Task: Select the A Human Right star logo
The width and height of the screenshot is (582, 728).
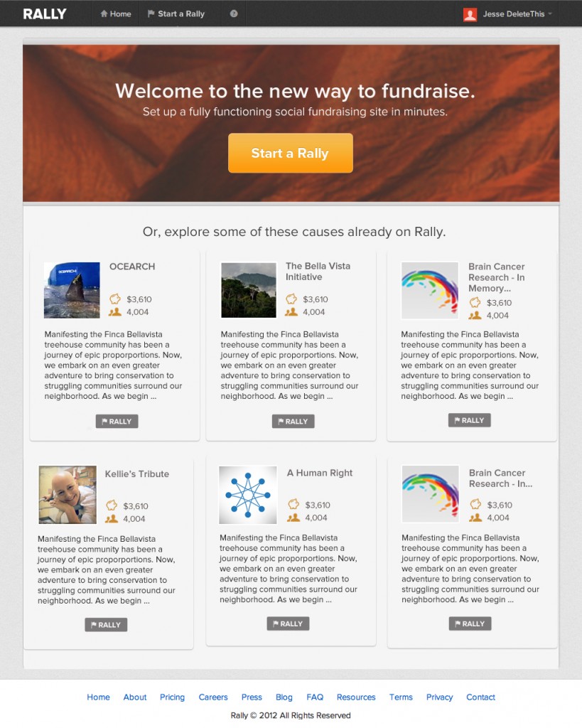Action: click(248, 495)
